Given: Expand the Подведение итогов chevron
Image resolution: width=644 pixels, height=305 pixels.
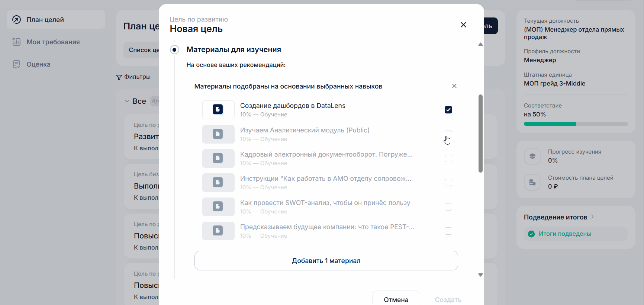Looking at the screenshot, I should (592, 217).
